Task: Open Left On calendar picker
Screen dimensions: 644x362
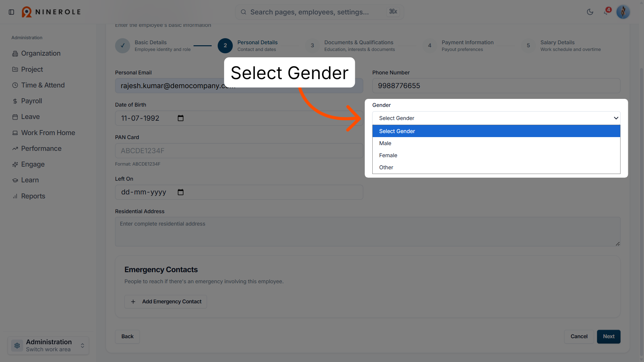Action: click(180, 192)
